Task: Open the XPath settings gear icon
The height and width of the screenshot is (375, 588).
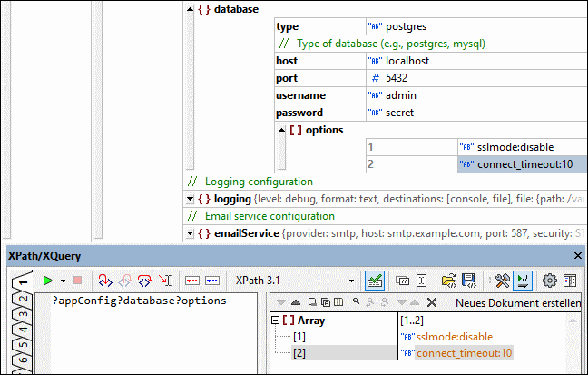Action: (549, 281)
